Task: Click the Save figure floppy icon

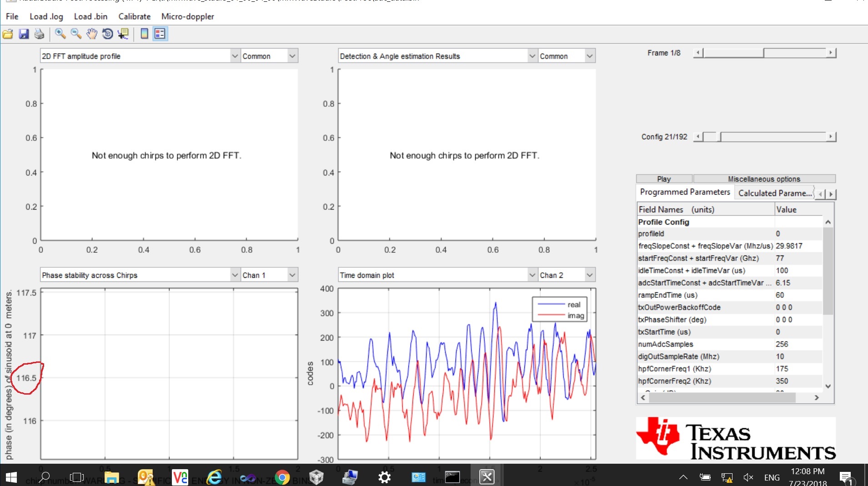Action: pyautogui.click(x=24, y=34)
